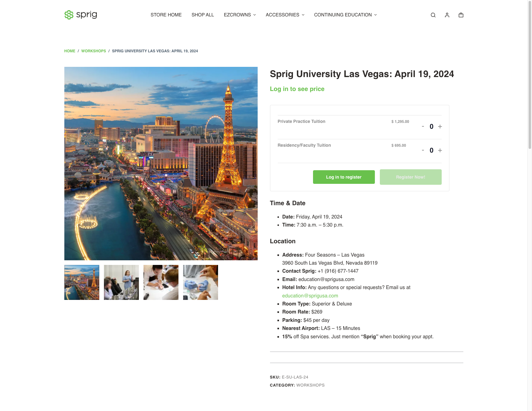Click the Log in to register button
The image size is (532, 411).
344,177
